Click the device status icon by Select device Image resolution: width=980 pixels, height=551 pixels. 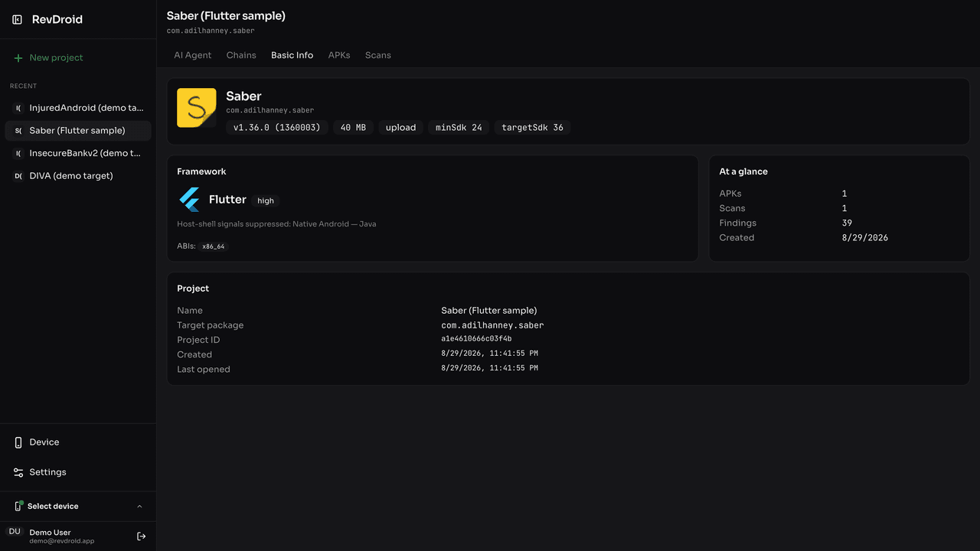(18, 506)
